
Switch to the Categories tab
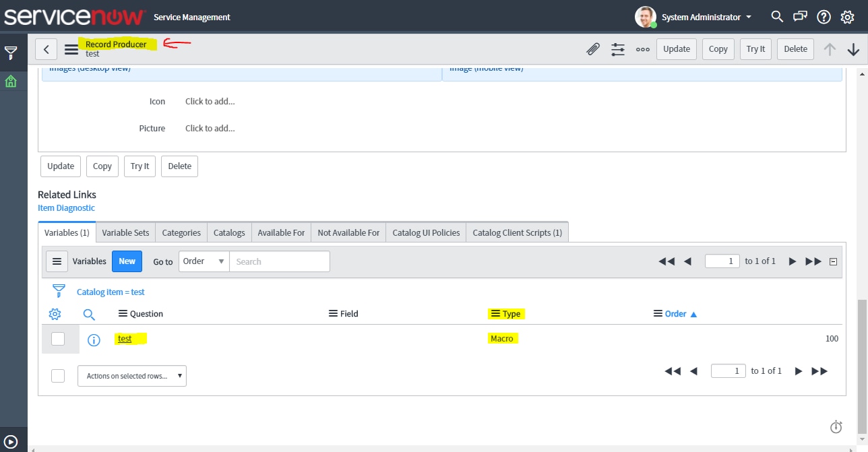[x=181, y=232]
